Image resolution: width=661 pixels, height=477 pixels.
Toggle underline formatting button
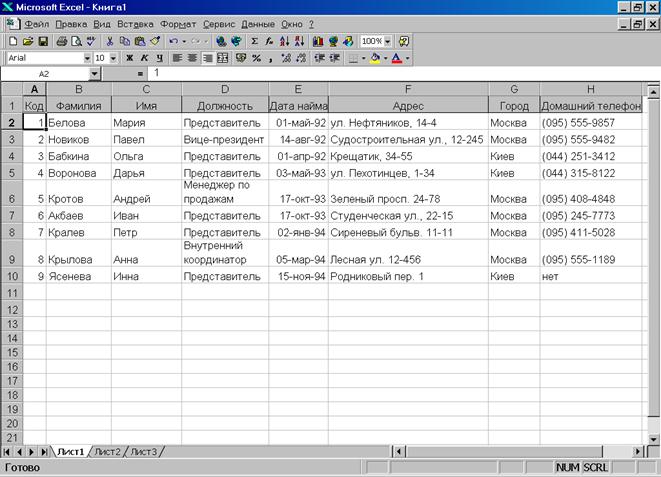click(x=159, y=58)
